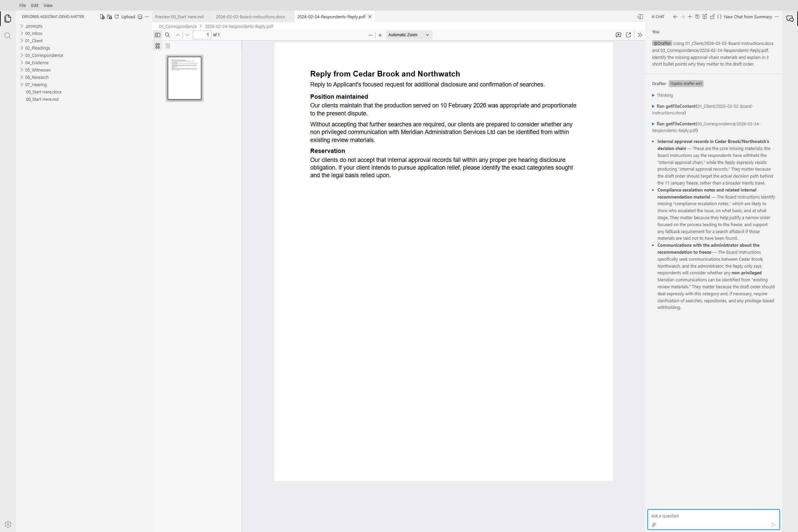Start a new AI chat with the plus icon
Viewport: 798px width, 532px height.
click(x=690, y=17)
